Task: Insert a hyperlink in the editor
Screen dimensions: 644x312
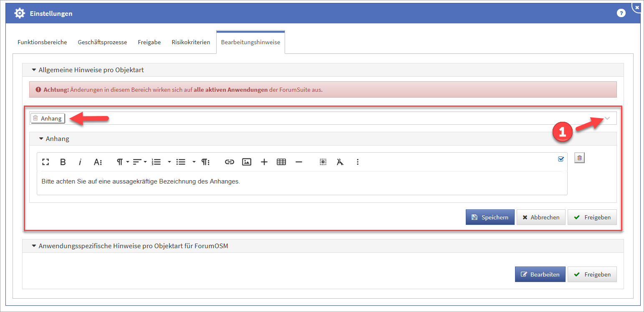Action: click(229, 162)
